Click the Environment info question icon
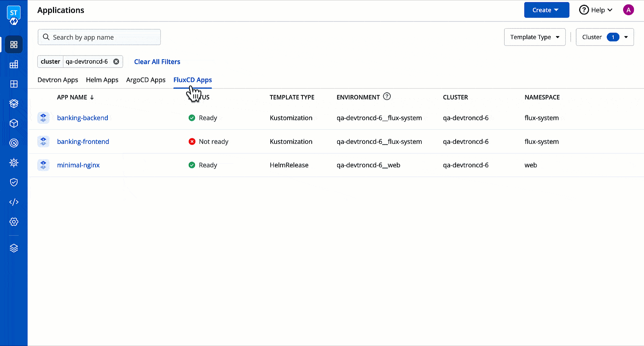644x346 pixels. 387,97
